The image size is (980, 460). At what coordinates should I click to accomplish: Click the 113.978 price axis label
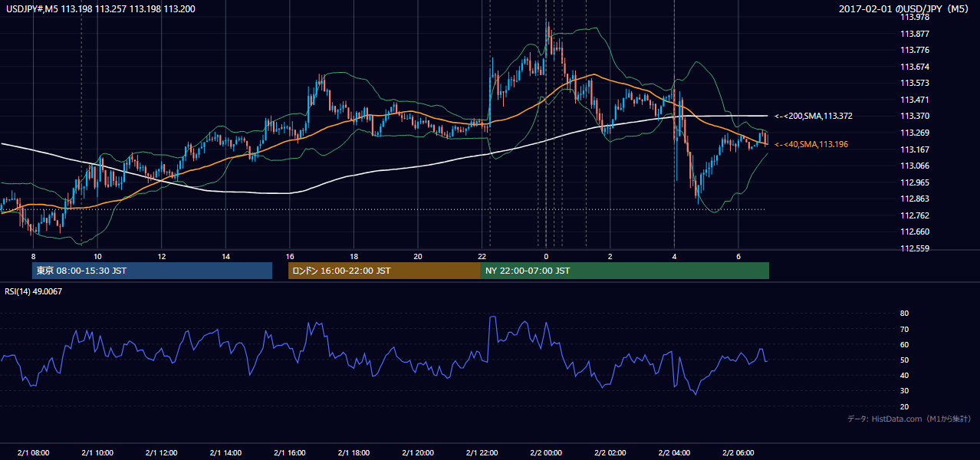tap(916, 17)
